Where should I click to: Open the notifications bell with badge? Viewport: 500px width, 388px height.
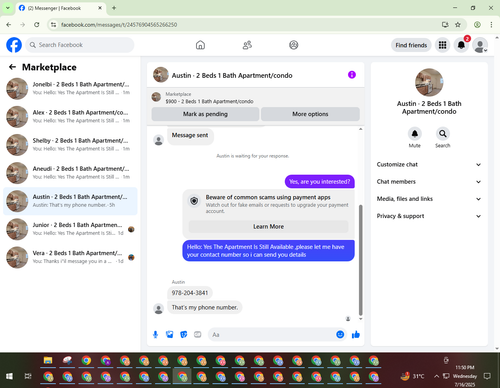point(461,45)
